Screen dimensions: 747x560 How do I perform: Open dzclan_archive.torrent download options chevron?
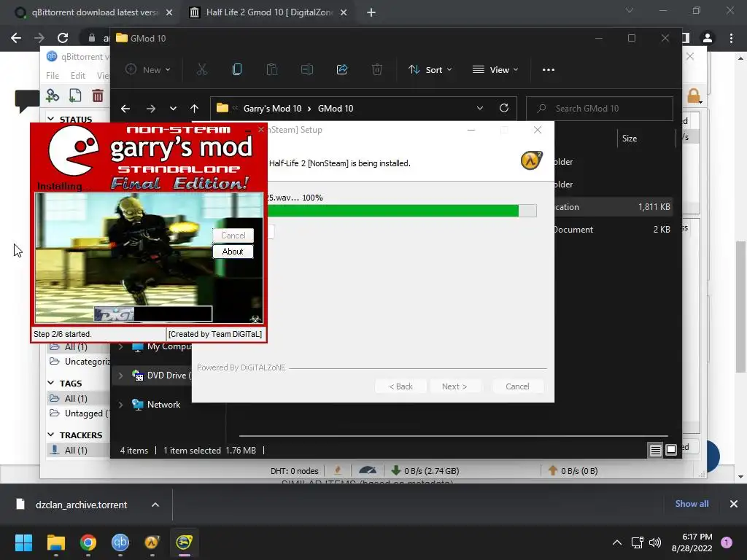(x=155, y=505)
